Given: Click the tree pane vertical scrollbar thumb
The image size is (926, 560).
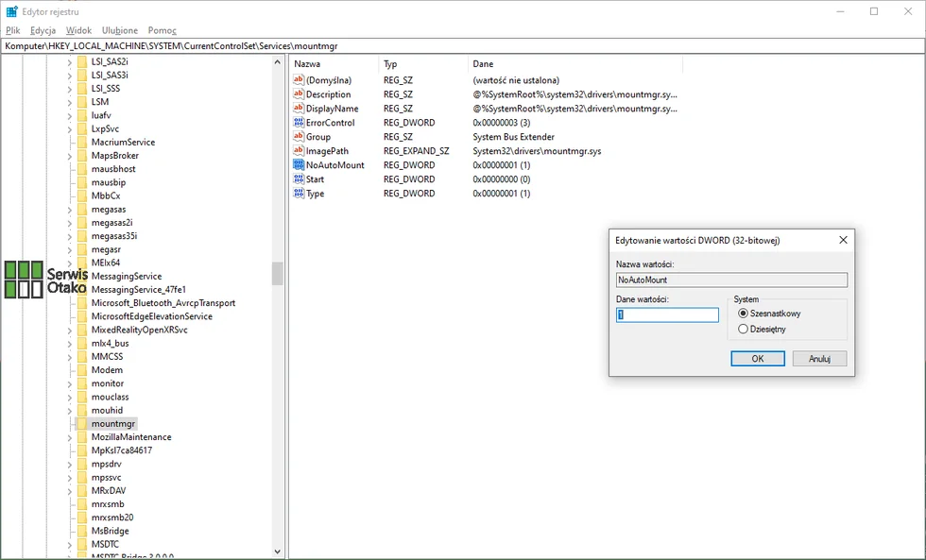Looking at the screenshot, I should [278, 274].
